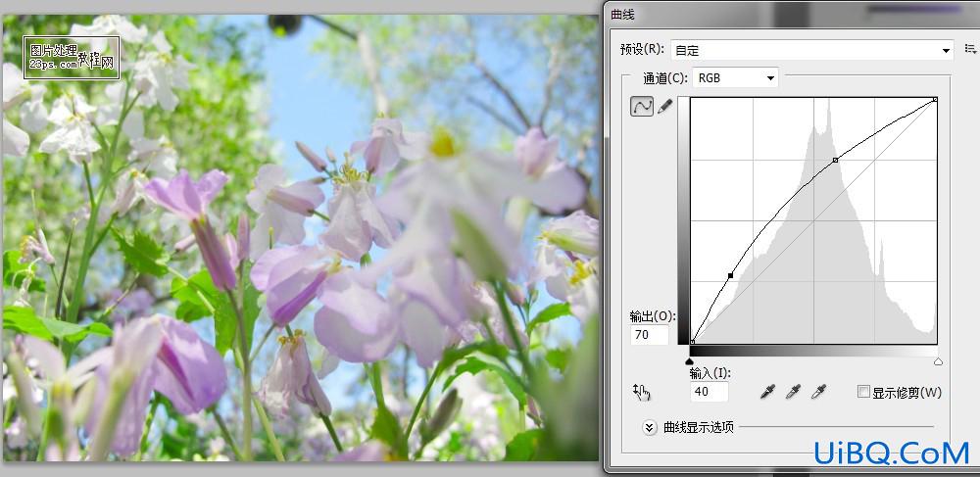Activate the on-image hand adjustment tool
980x477 pixels.
(641, 392)
